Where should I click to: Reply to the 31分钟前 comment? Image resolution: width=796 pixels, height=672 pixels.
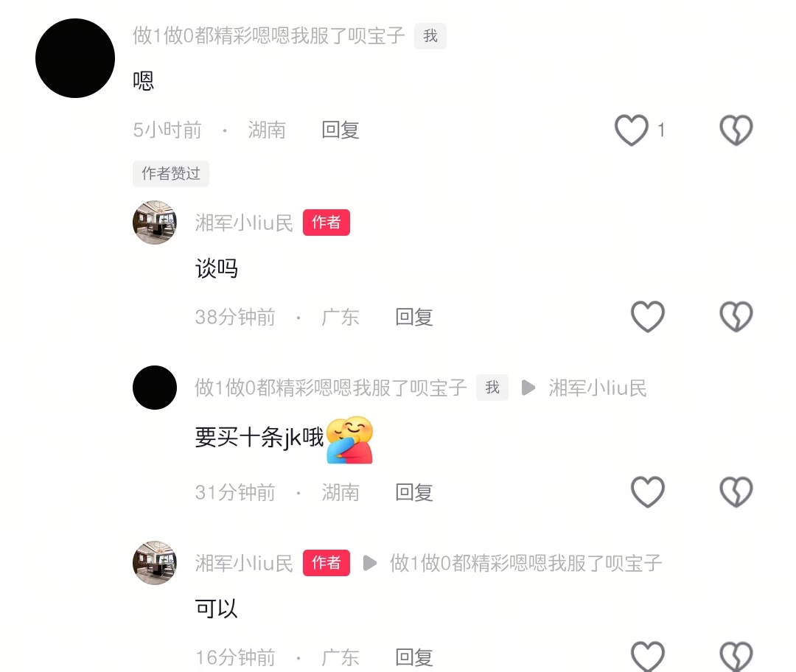pos(413,491)
